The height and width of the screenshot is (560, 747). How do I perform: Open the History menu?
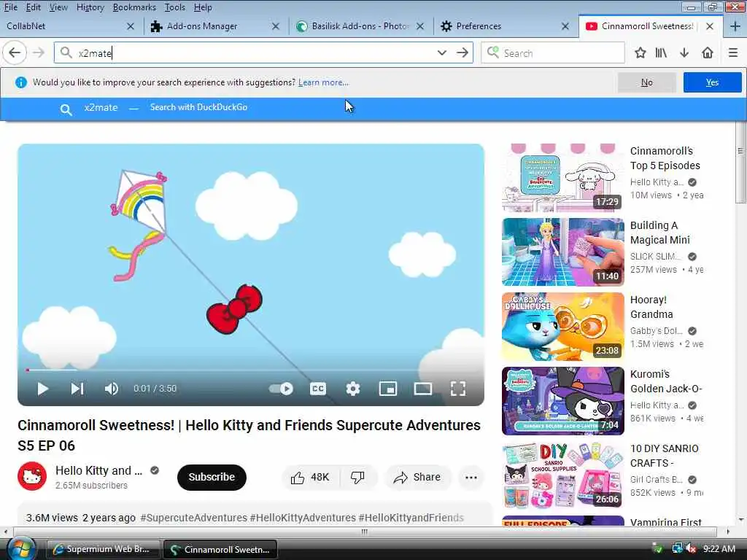[x=90, y=7]
